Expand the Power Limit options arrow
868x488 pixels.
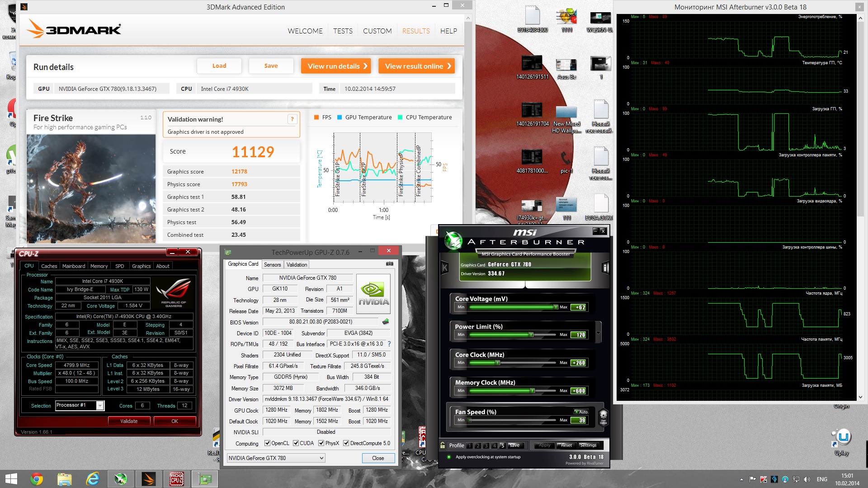(599, 333)
